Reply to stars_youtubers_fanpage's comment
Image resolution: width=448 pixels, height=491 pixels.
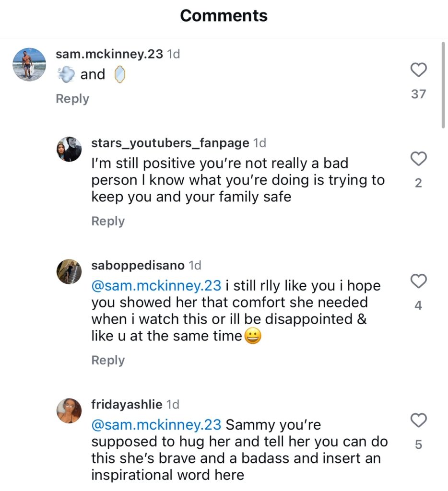point(108,221)
